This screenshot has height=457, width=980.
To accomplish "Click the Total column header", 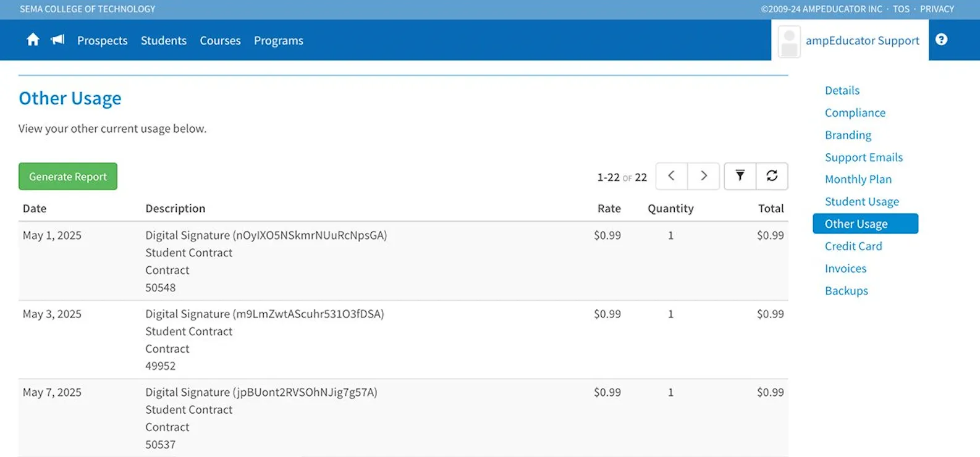I will coord(771,209).
